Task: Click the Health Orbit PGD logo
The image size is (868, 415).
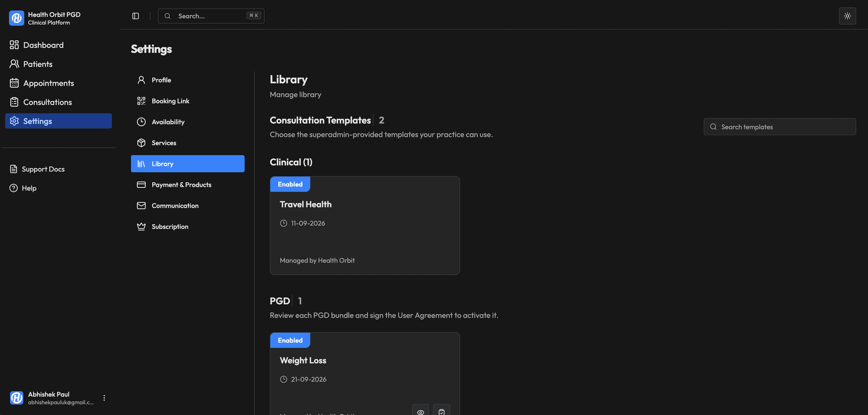Action: pos(17,18)
